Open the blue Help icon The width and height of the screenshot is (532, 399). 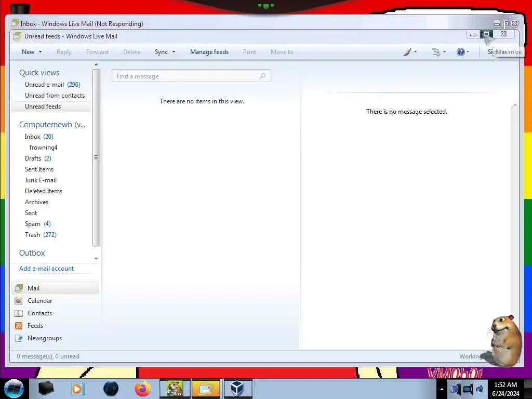tap(460, 52)
